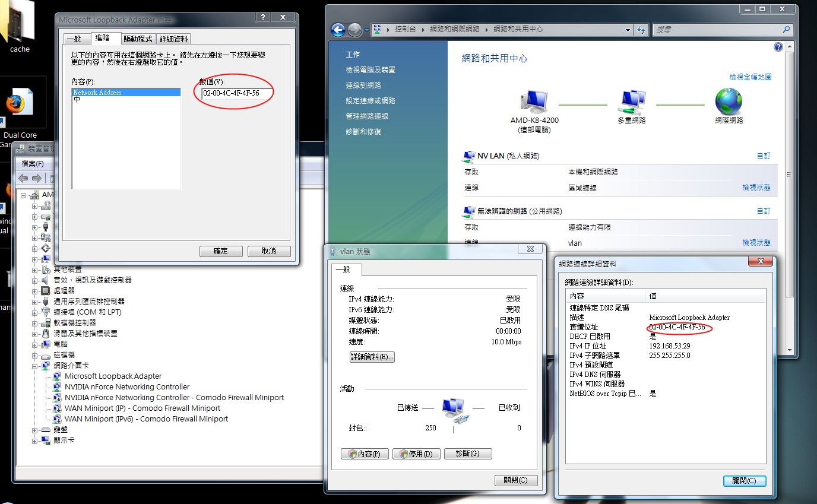Screen dimensions: 817x504
Task: Click the Device Manager toolbar back arrow
Action: point(24,178)
